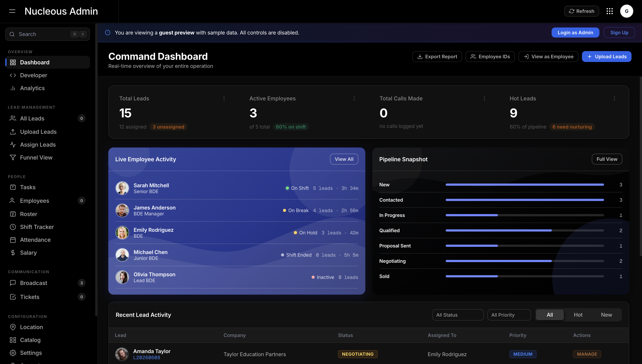Click the Dashboard grid icon in sidebar
Image resolution: width=642 pixels, height=364 pixels.
click(x=13, y=62)
